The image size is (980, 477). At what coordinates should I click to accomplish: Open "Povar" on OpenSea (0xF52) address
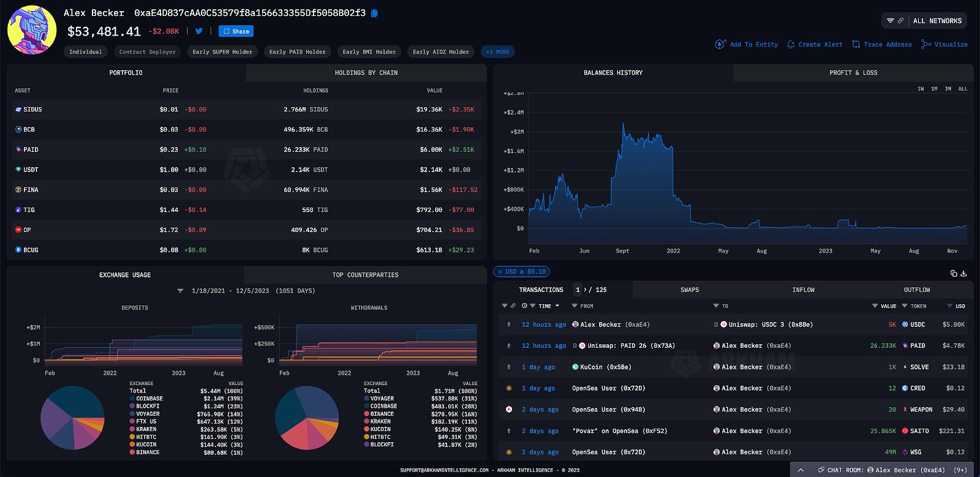click(x=620, y=431)
